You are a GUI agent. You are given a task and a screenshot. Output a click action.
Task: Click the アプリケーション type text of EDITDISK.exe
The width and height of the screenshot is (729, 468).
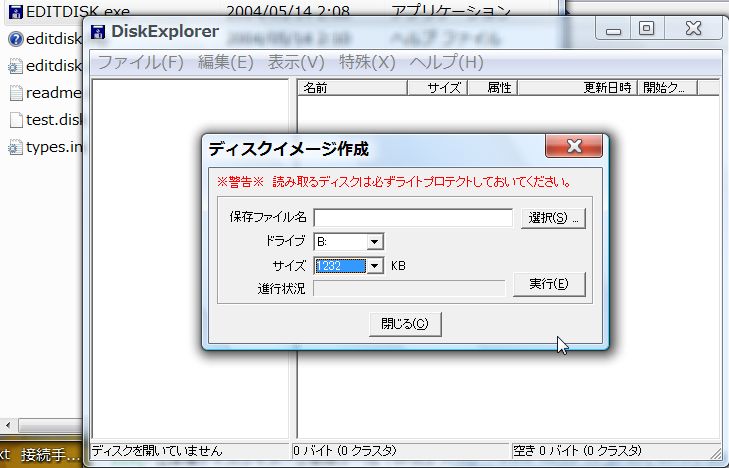pos(451,12)
